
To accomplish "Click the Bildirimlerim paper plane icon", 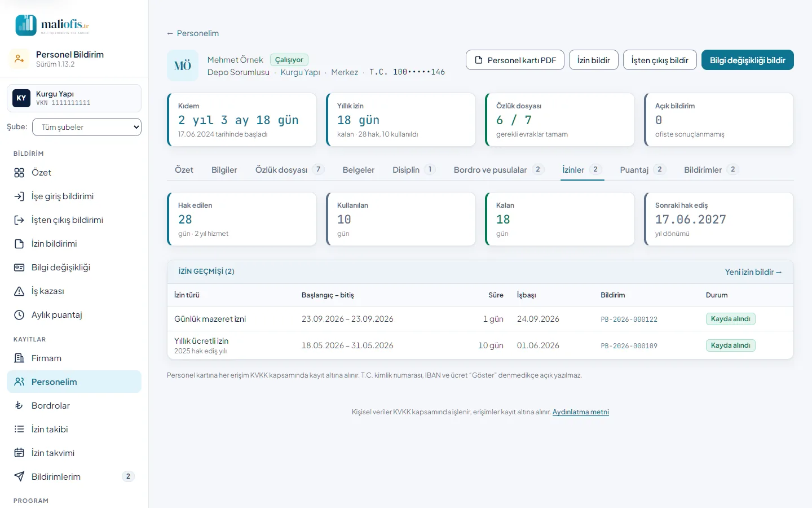I will 19,477.
